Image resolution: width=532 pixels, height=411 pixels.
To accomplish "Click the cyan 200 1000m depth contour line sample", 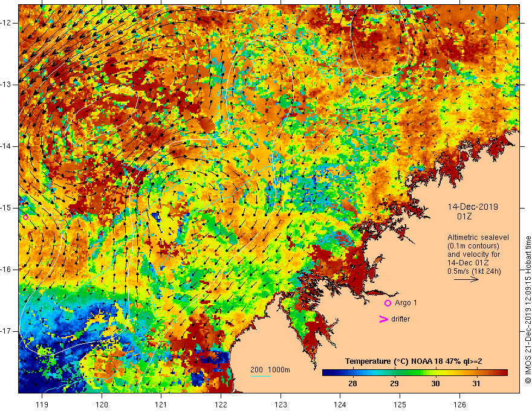I will click(x=261, y=376).
